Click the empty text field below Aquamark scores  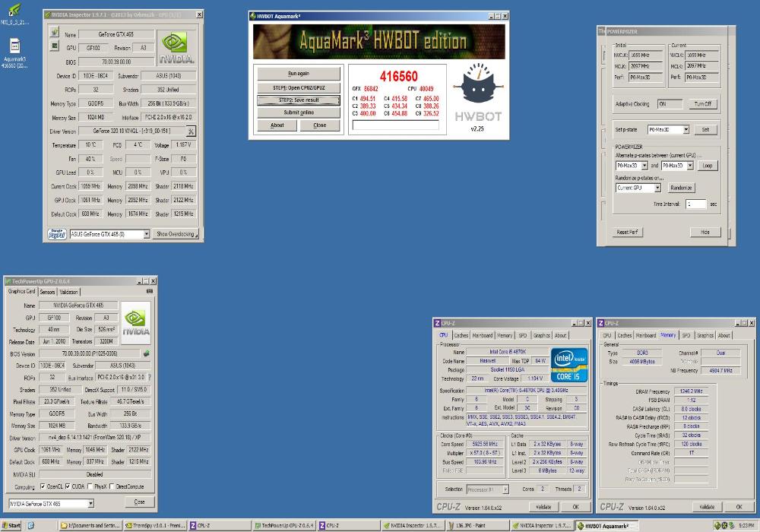[395, 125]
